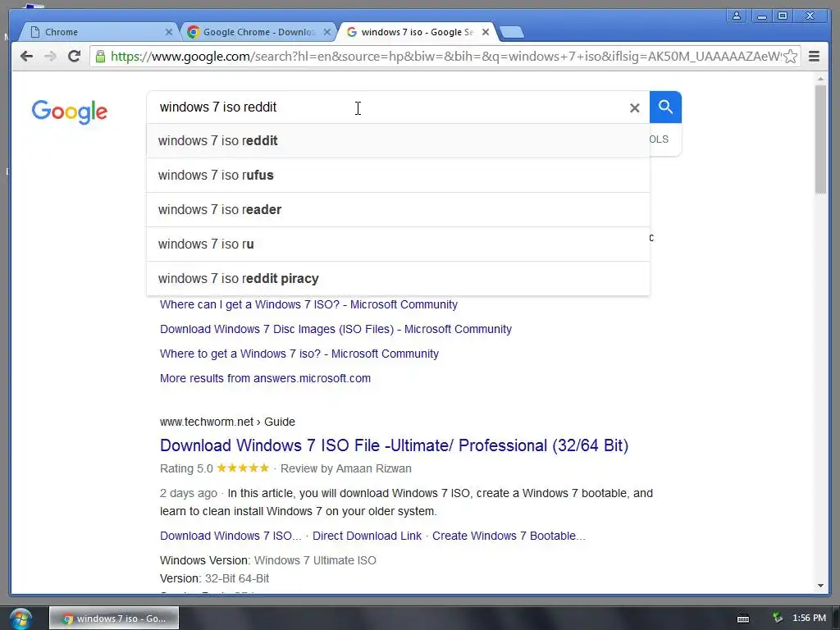
Task: Click the Google search text field
Action: (387, 107)
